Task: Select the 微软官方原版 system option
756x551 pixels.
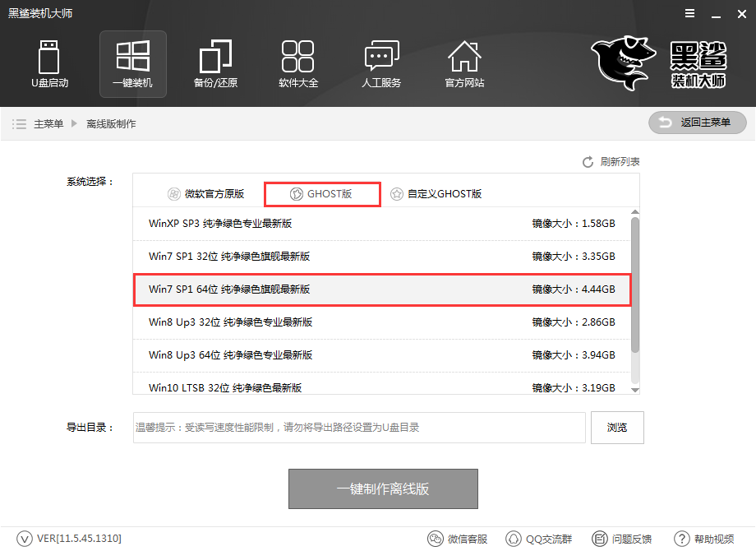Action: [x=205, y=193]
